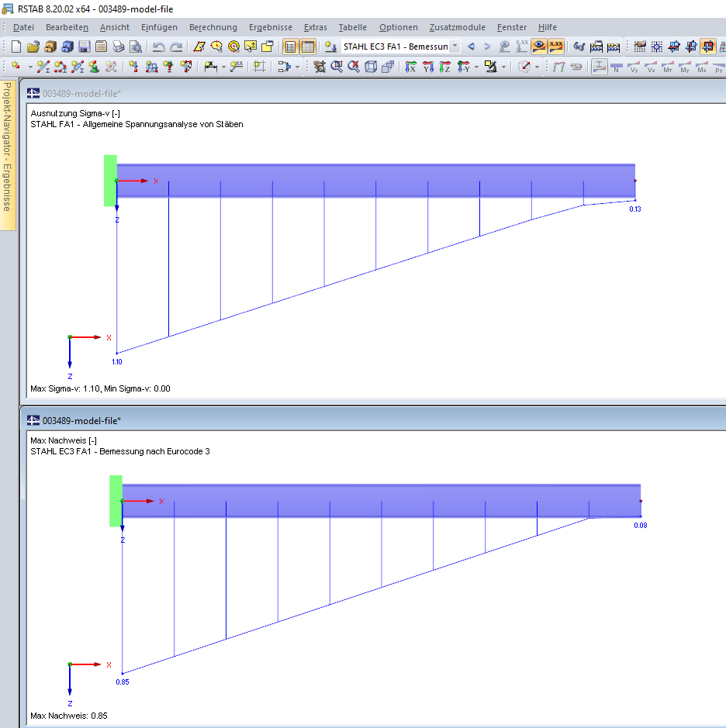Open the dropdown beside the dimension tool
Viewport: 726px width, 728px height.
coord(223,67)
